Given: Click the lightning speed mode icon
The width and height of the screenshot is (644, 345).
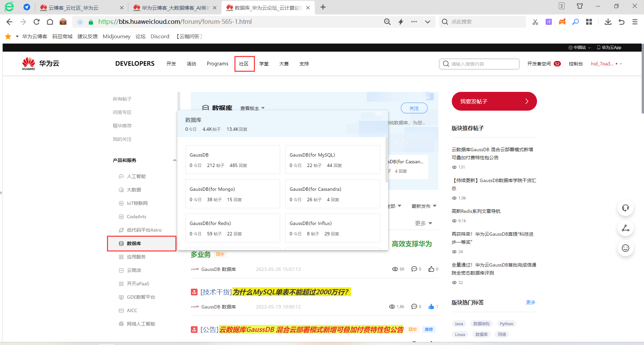Looking at the screenshot, I should 401,22.
